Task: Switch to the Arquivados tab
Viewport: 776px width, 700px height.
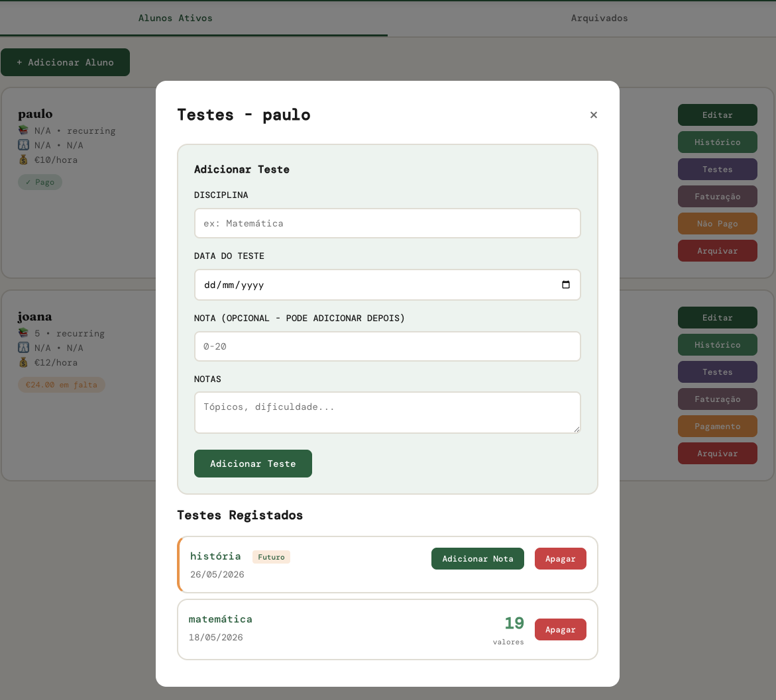Action: pyautogui.click(x=599, y=19)
